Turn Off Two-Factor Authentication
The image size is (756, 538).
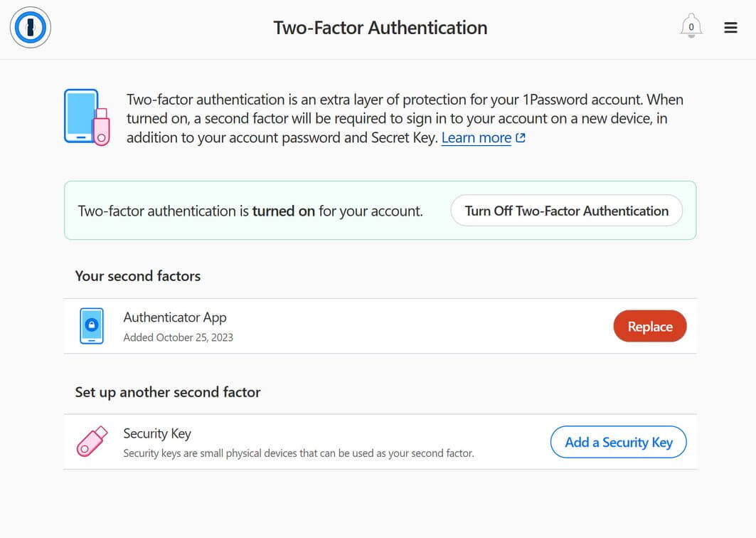[567, 211]
